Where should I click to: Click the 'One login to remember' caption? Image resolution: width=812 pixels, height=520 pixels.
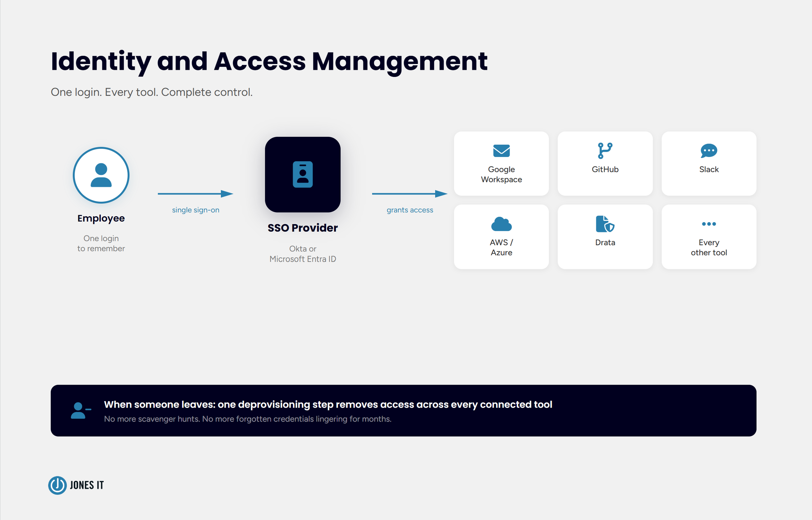click(101, 244)
